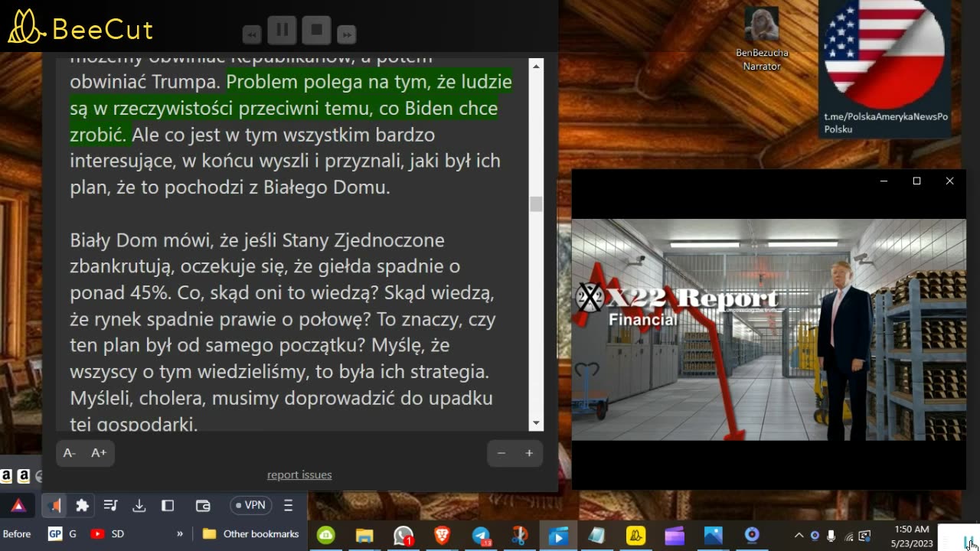Open the browser main menu hamburger icon
This screenshot has width=980, height=551.
pyautogui.click(x=289, y=505)
